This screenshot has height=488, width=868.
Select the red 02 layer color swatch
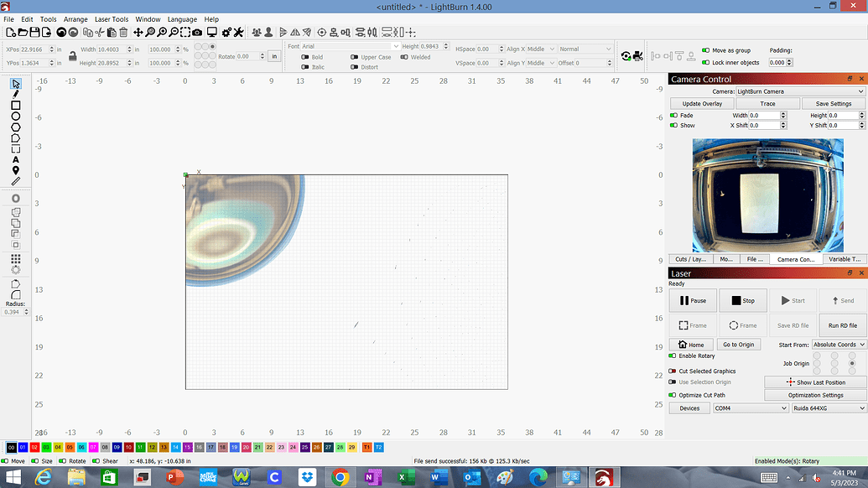pos(35,448)
